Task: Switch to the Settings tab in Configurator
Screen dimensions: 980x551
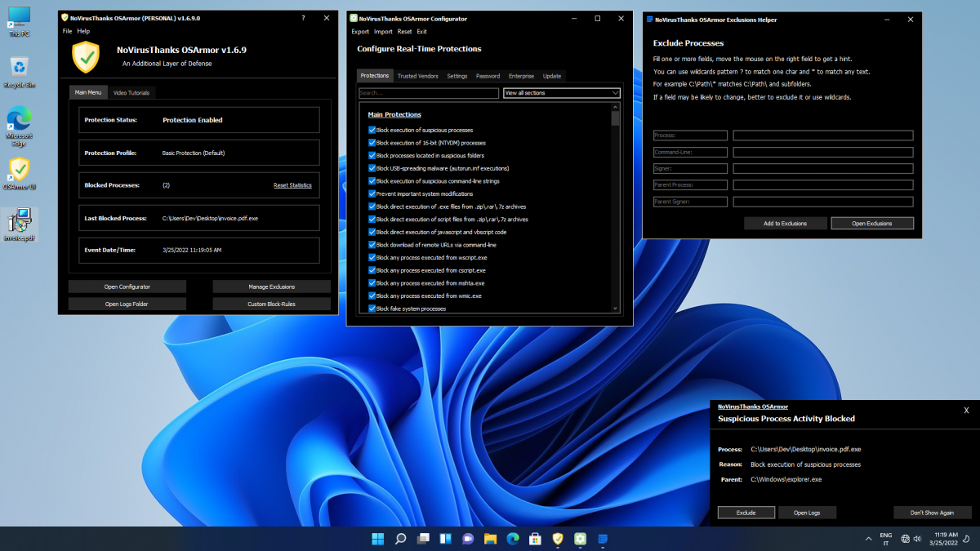Action: 457,76
